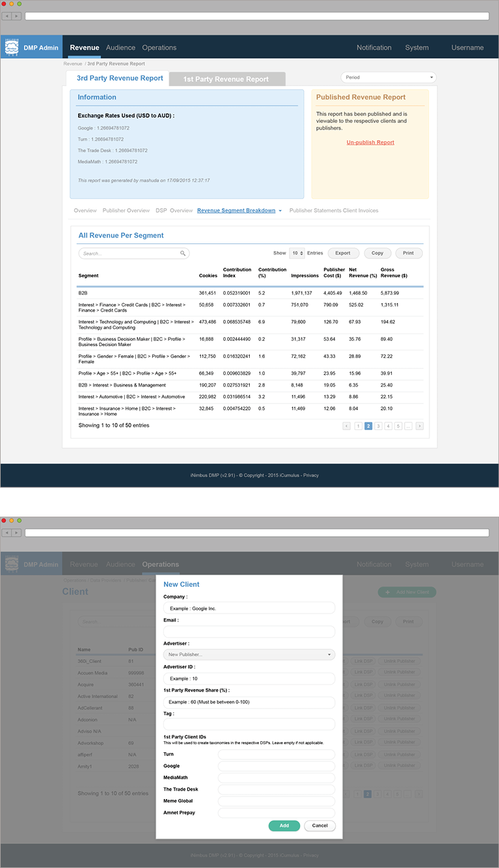Open the Publisher Overview sub-tab

(x=126, y=211)
